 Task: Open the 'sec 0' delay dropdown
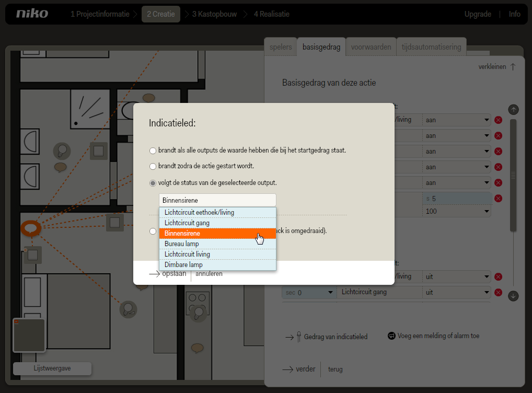tap(309, 293)
